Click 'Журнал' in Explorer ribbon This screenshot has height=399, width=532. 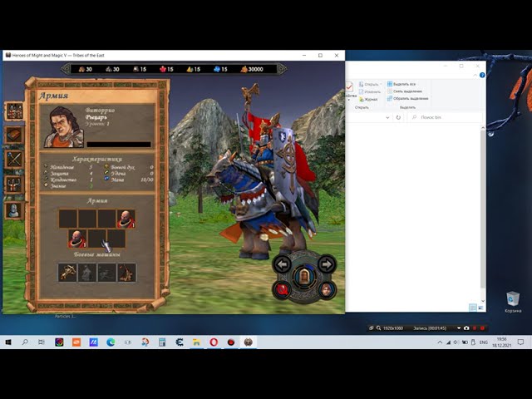[368, 100]
